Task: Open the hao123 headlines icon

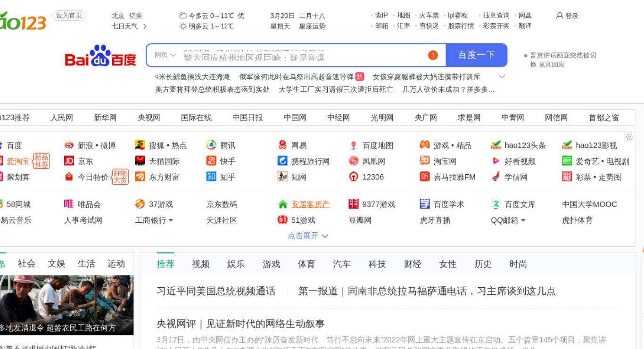Action: [x=496, y=145]
